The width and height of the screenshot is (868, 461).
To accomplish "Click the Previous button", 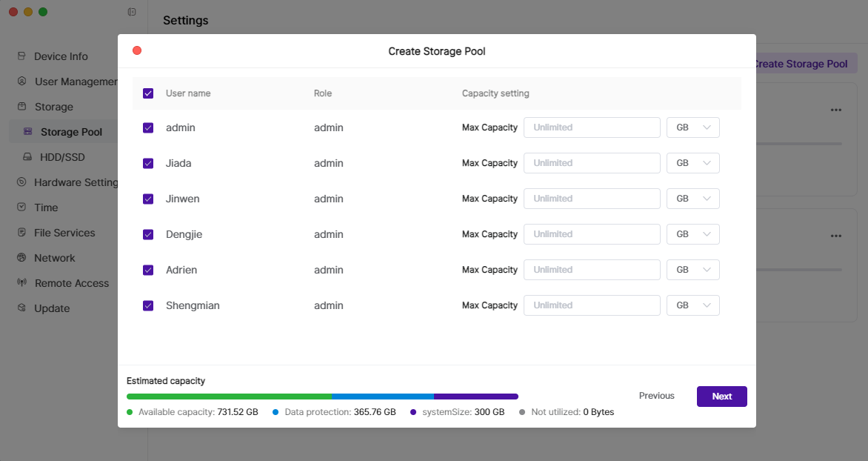I will click(x=656, y=396).
